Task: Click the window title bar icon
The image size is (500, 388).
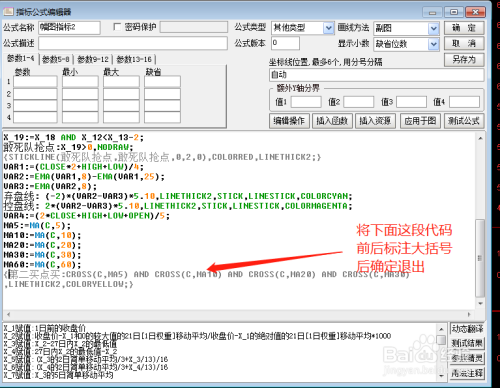Action: [x=9, y=12]
